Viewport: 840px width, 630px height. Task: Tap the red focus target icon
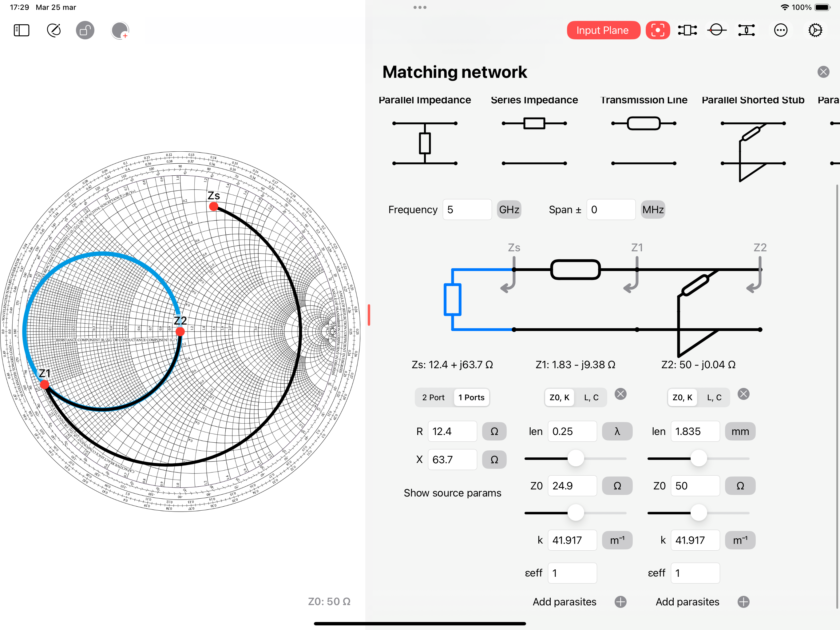click(x=658, y=30)
